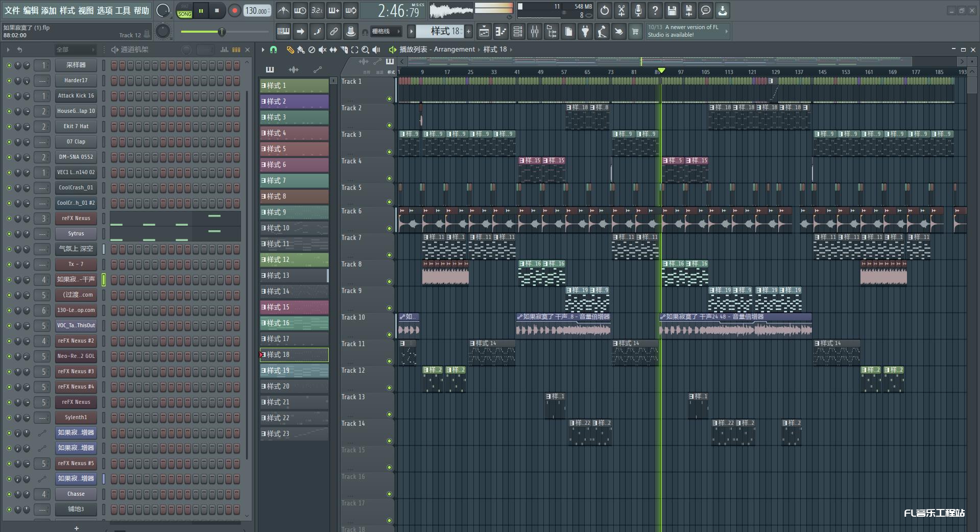The height and width of the screenshot is (532, 980).
Task: Select the Mute tool in Playlist
Action: point(322,50)
